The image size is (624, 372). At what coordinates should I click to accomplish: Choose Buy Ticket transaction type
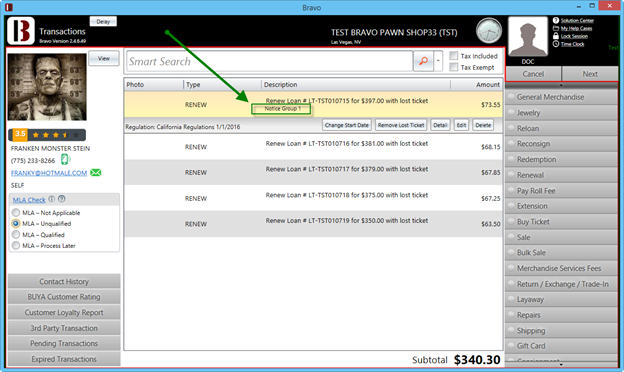(561, 222)
